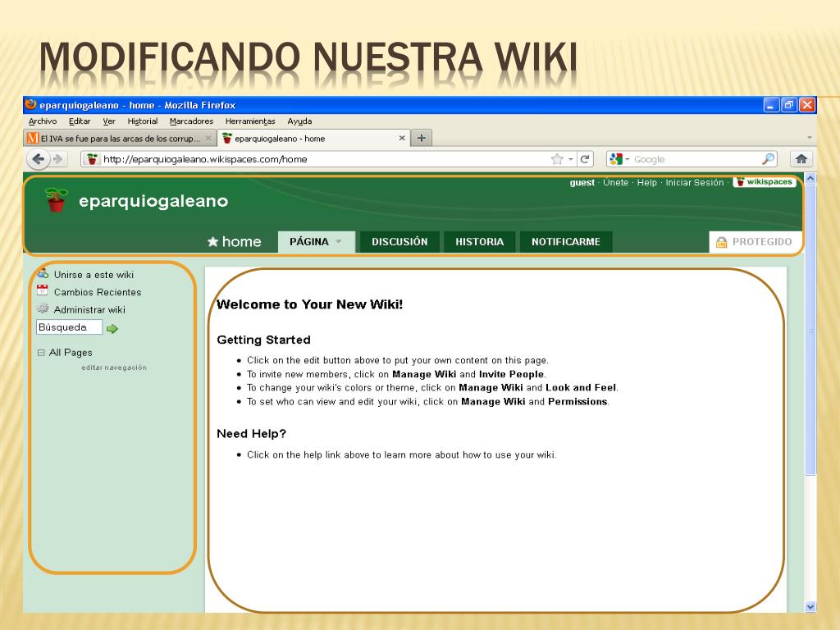Click the scrollbar down arrow
Screen dimensions: 840x630
click(x=810, y=606)
